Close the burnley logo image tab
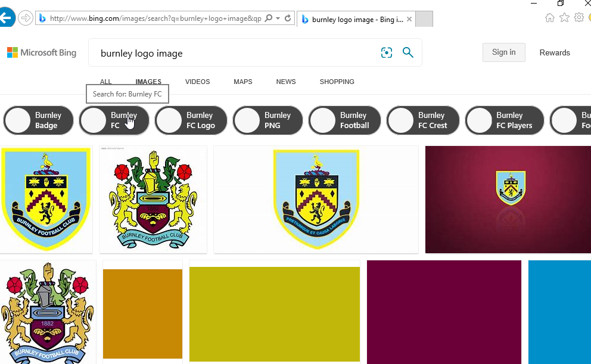Image resolution: width=591 pixels, height=364 pixels. (x=409, y=19)
